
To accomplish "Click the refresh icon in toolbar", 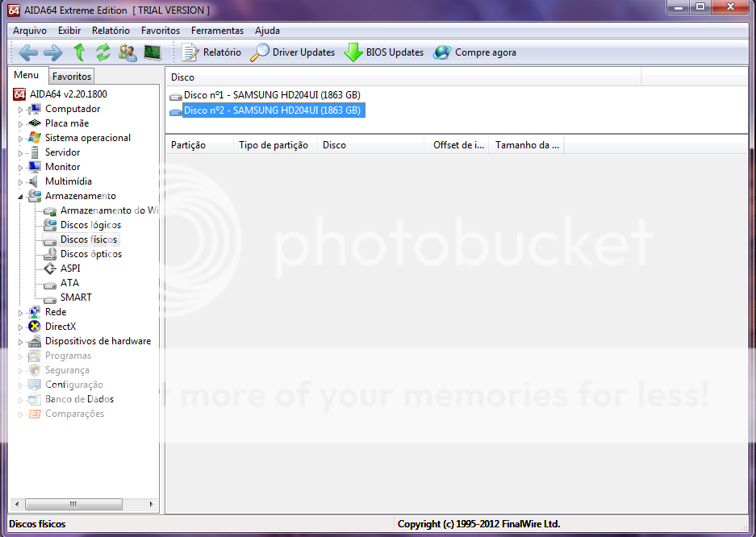I will (102, 52).
